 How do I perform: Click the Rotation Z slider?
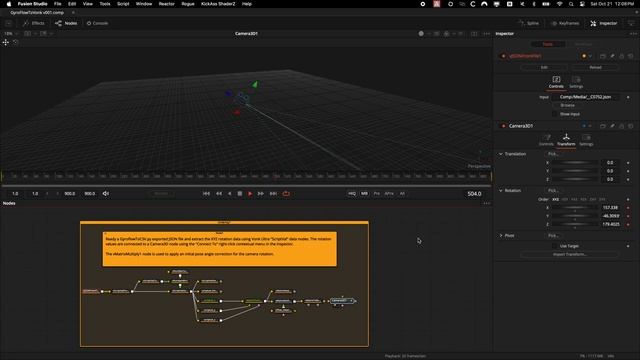click(x=575, y=224)
